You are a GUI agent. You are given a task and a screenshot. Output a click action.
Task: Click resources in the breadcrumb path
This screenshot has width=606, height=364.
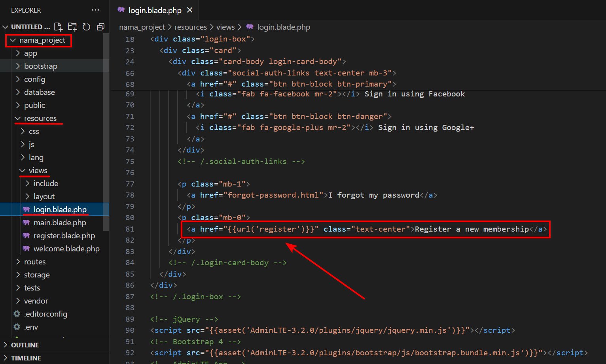(191, 27)
